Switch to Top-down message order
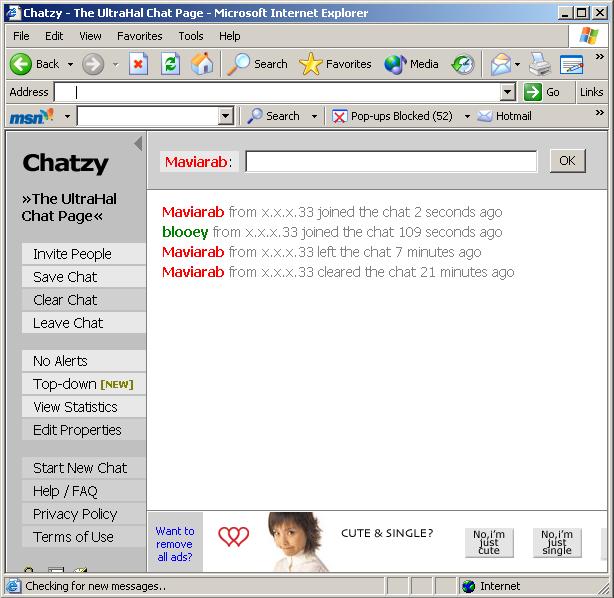The height and width of the screenshot is (598, 614). click(x=84, y=384)
